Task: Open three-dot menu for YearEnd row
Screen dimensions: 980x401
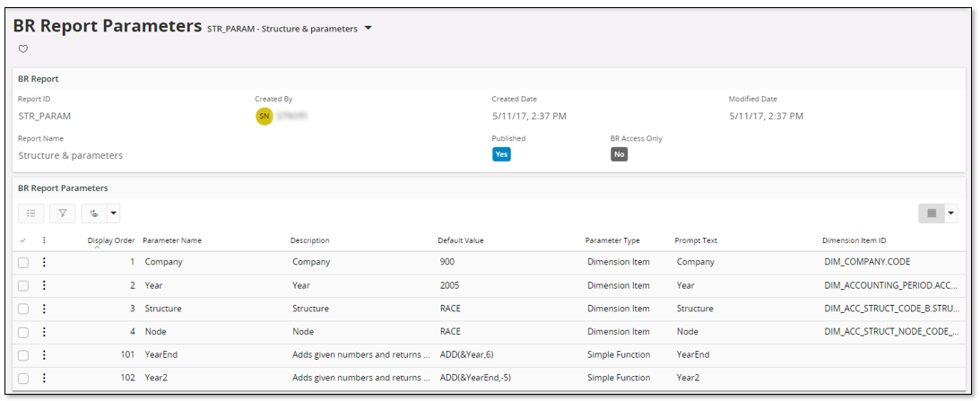Action: click(x=44, y=355)
